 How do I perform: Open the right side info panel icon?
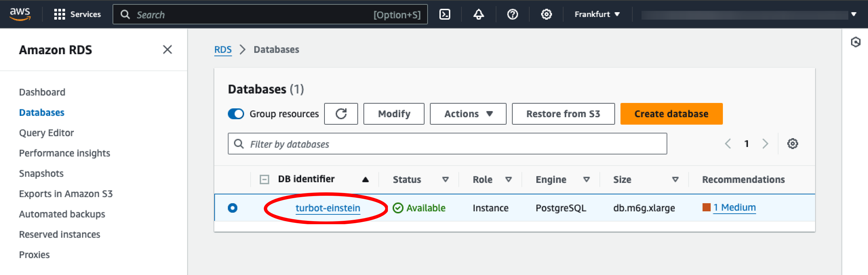pyautogui.click(x=855, y=42)
